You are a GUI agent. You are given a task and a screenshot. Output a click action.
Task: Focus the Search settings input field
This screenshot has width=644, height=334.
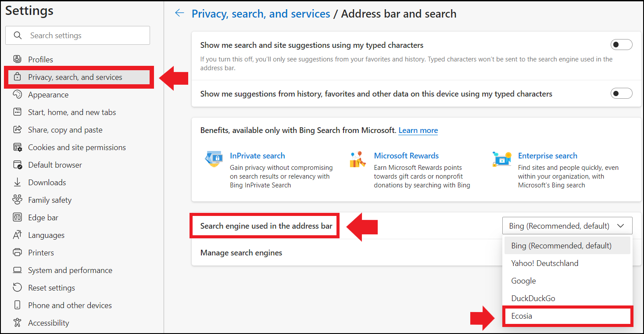tap(78, 36)
